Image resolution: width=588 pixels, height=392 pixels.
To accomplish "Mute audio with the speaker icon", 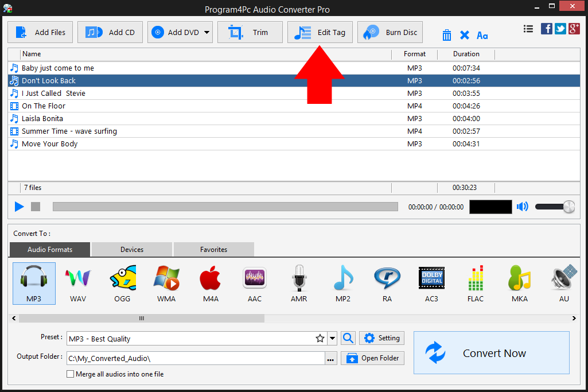I will point(522,207).
